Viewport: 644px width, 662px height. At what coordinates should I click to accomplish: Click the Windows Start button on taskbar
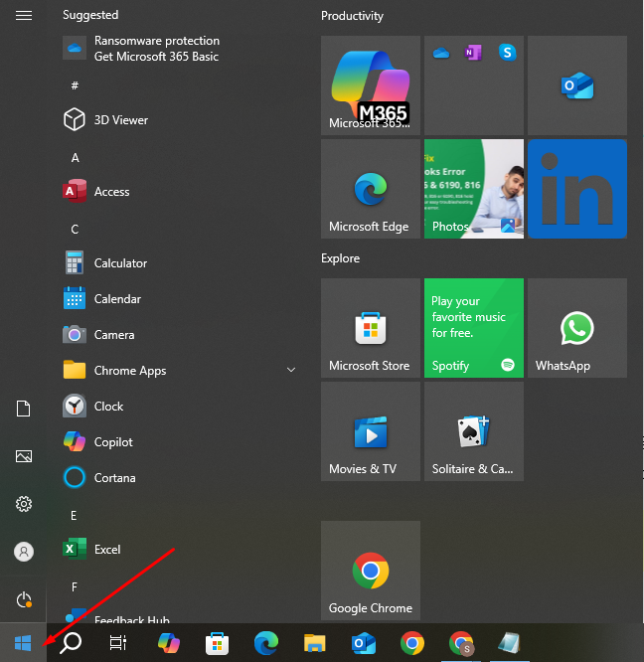[x=23, y=643]
